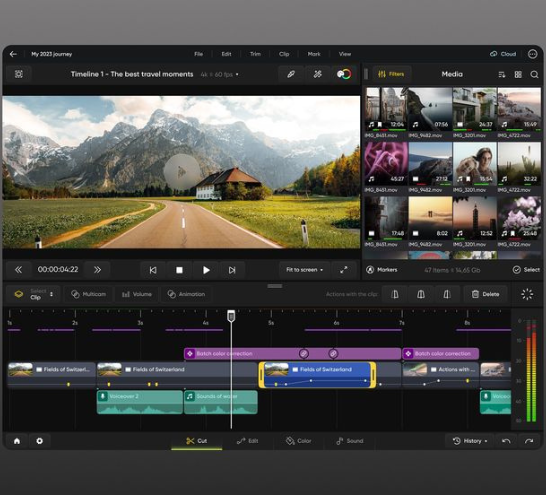Viewport: 546px width, 495px height.
Task: Split clip at playhead using the middle split icon
Action: [421, 294]
